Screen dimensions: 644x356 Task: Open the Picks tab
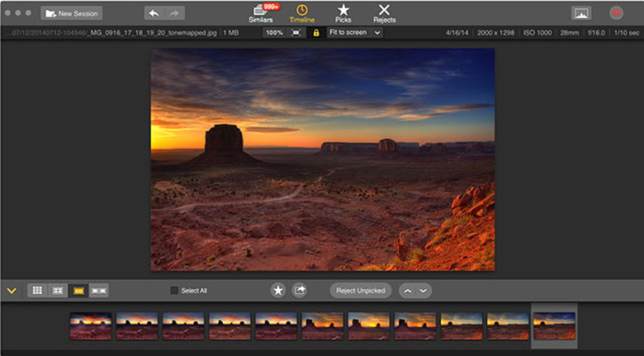(343, 12)
